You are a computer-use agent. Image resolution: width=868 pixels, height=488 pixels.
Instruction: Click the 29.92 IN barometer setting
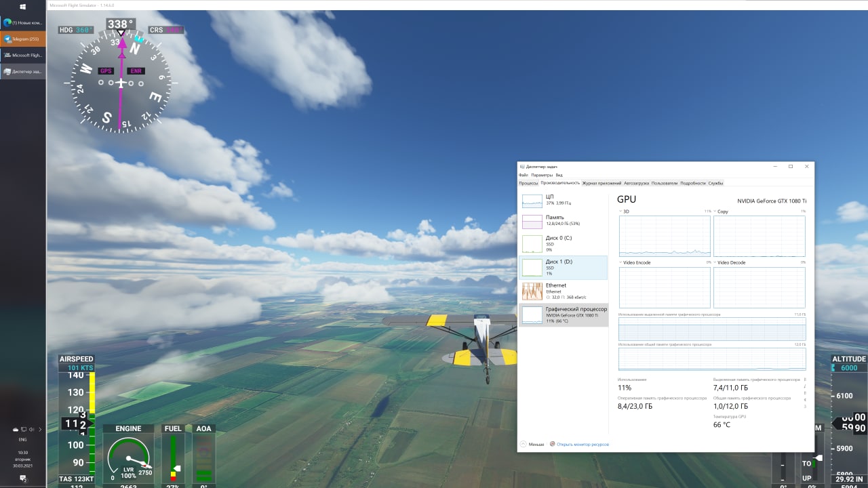point(849,479)
